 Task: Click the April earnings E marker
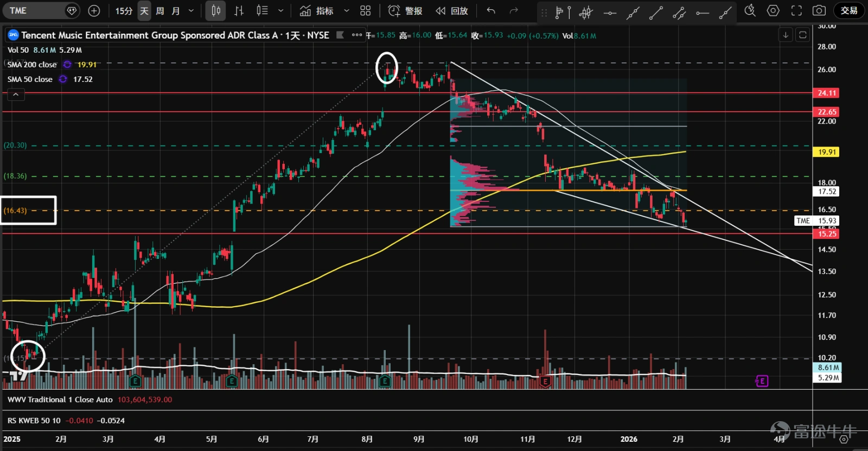coord(135,381)
